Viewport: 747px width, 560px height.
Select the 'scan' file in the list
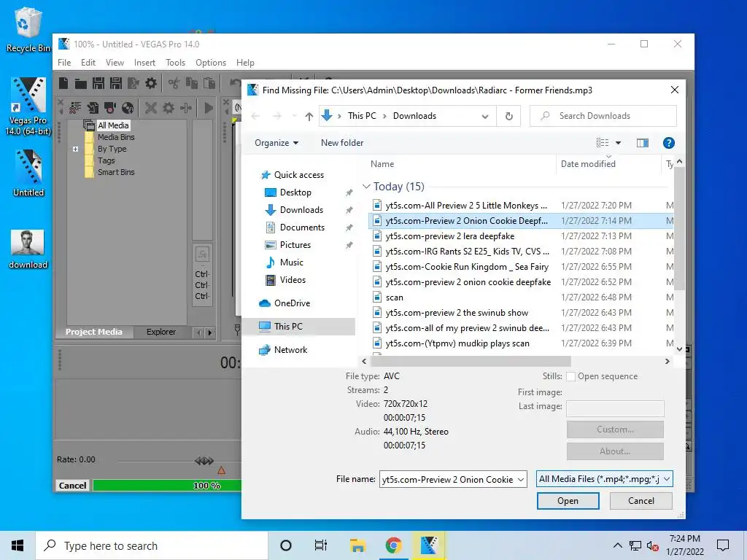point(395,297)
